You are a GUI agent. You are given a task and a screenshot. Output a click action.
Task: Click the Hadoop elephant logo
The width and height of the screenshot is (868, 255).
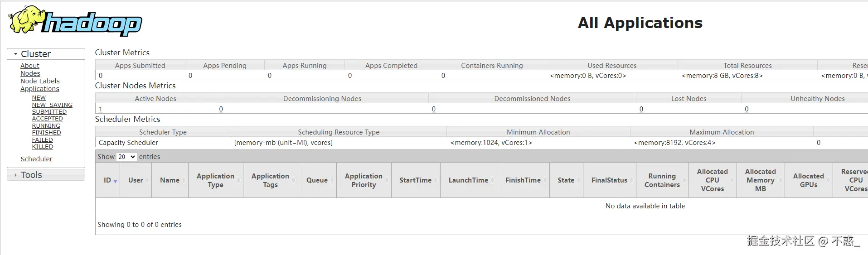coord(75,21)
